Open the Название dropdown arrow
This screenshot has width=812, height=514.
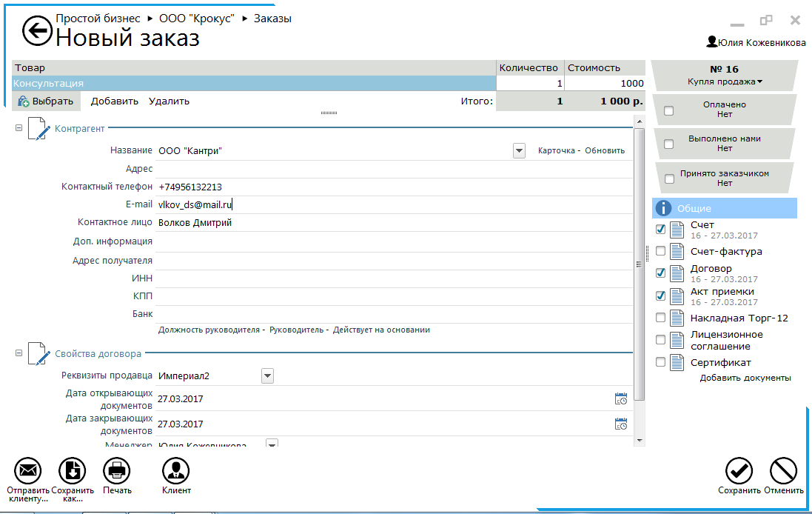coord(519,151)
